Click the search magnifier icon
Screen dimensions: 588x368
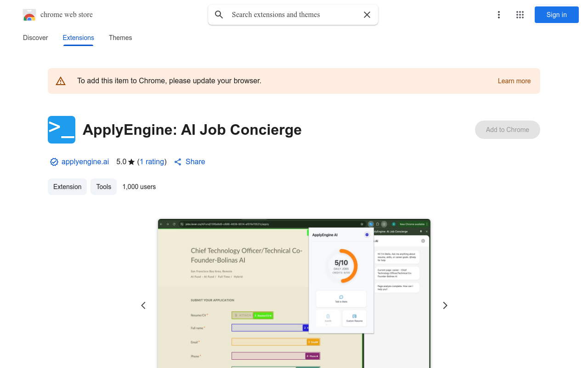point(219,15)
